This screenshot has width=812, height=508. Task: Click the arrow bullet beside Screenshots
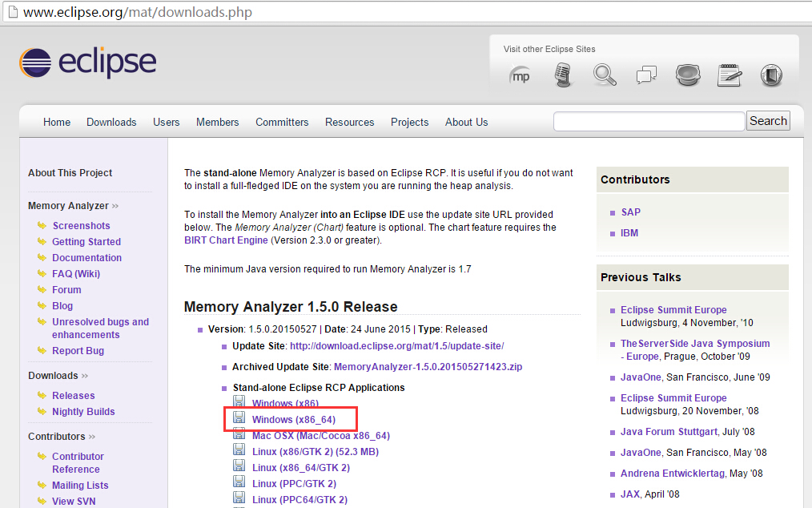(42, 225)
